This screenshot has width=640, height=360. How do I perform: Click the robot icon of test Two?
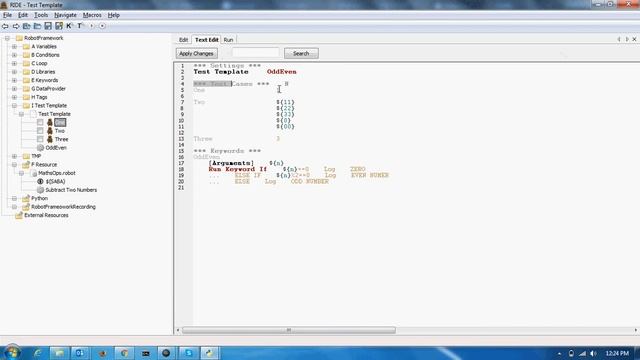point(50,131)
